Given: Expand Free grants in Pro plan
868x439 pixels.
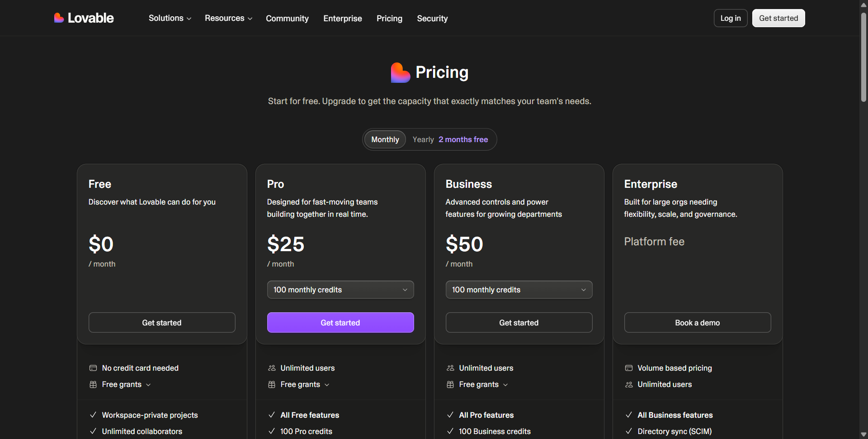Looking at the screenshot, I should click(x=305, y=384).
